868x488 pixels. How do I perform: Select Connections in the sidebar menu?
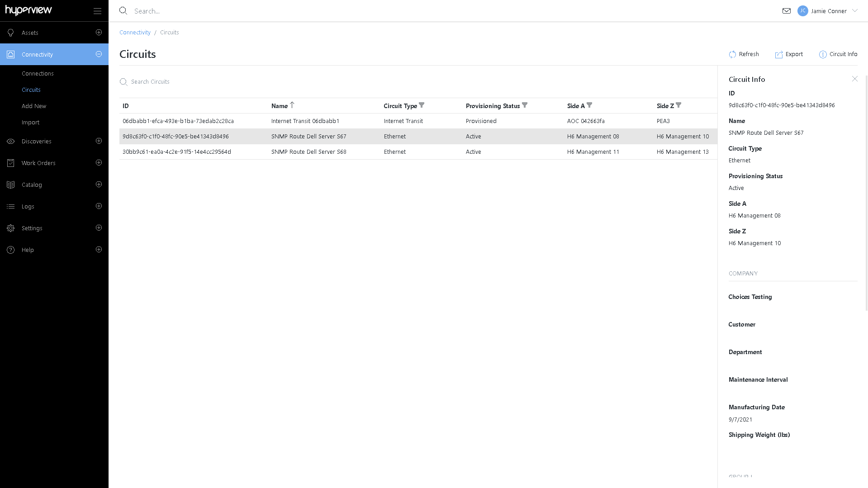coord(38,73)
